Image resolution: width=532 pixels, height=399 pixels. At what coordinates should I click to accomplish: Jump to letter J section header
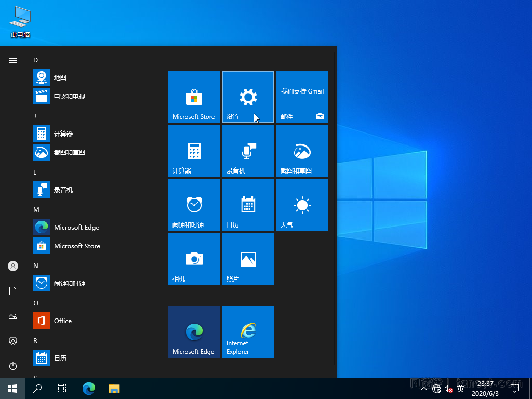[35, 116]
